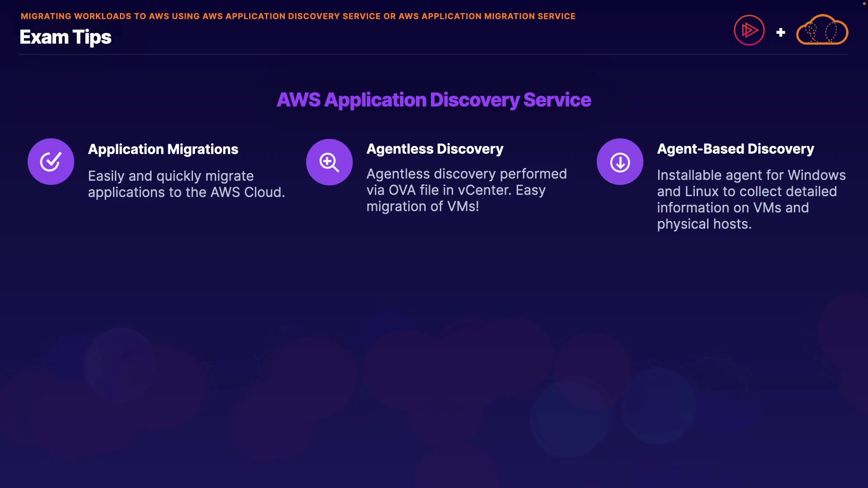Click the text 'migration of VMs!'
Screen dimensions: 868x488
pos(422,206)
